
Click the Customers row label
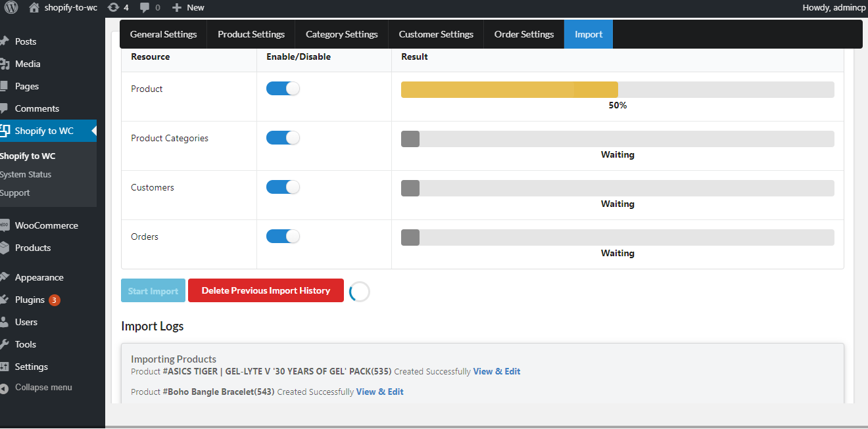[x=153, y=187]
